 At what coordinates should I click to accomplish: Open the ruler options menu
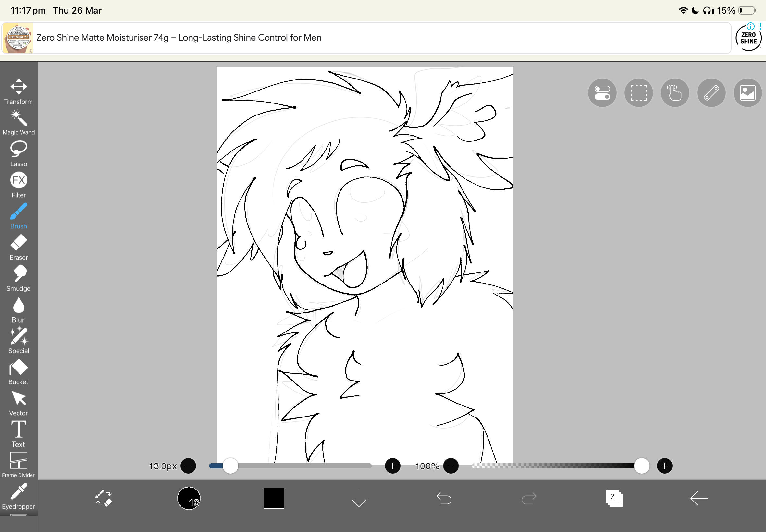tap(711, 93)
